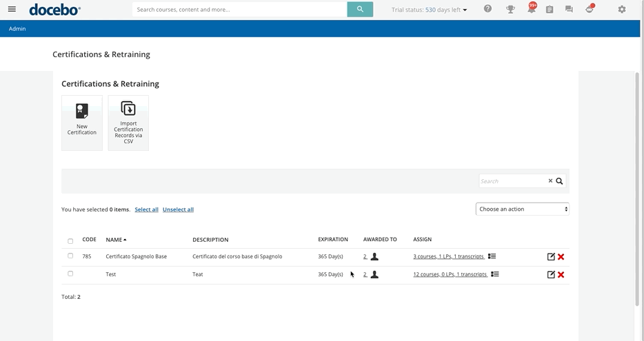Open assign list icon for Certificato Spagnolo Base
The image size is (644, 341).
coord(492,256)
